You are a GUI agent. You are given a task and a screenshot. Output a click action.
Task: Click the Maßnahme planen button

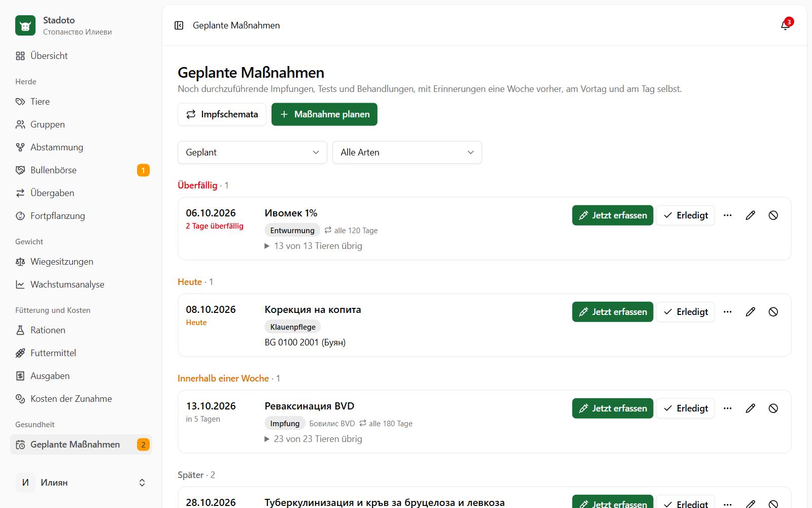(x=324, y=114)
